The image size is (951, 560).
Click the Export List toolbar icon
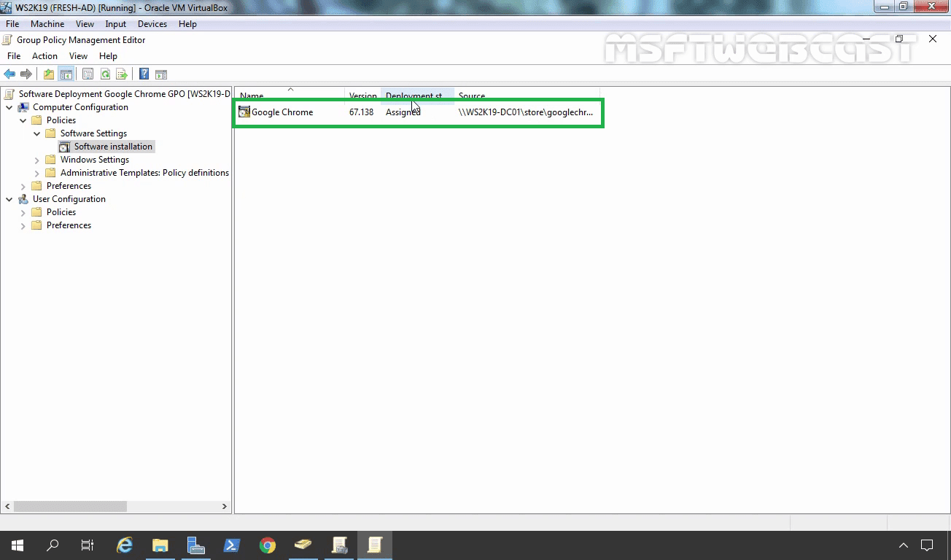(x=122, y=74)
